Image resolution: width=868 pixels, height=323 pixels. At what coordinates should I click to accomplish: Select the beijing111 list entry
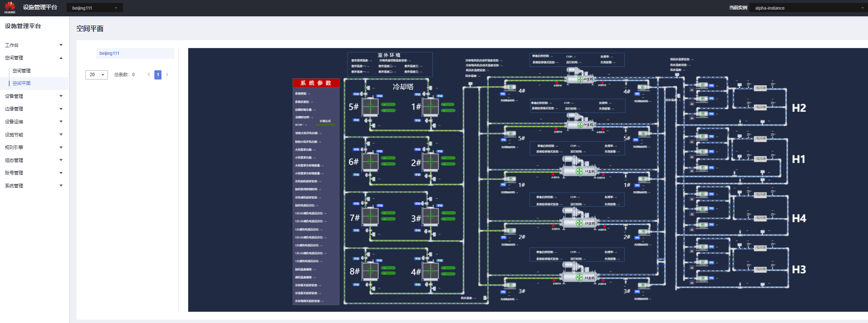coord(135,53)
